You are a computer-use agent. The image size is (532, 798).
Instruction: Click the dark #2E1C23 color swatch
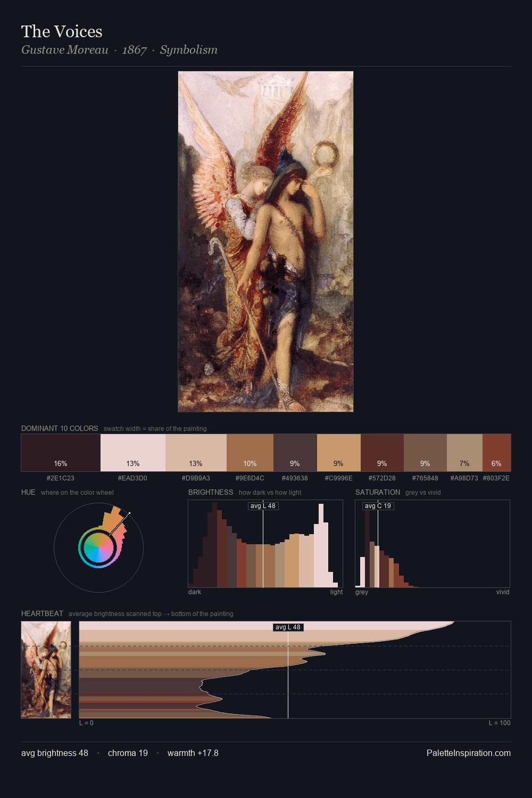point(61,453)
